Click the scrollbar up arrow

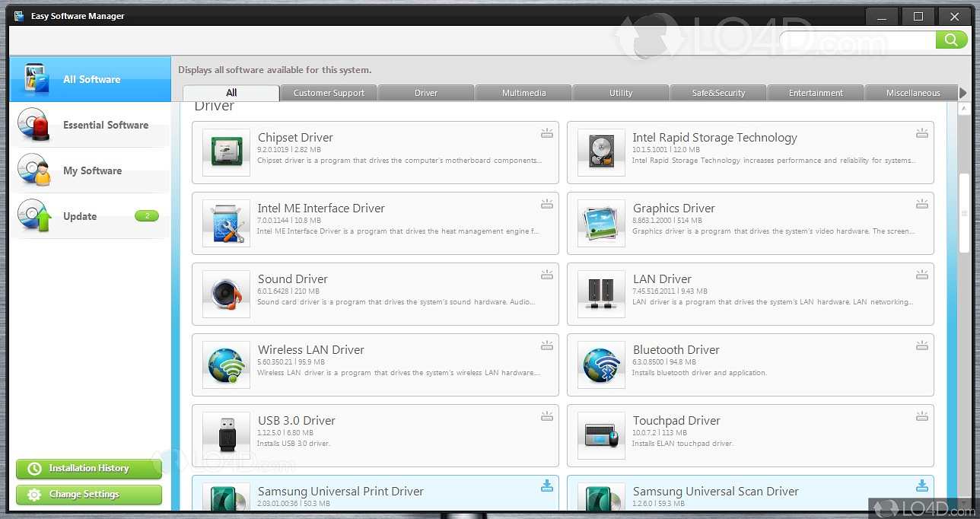click(965, 110)
